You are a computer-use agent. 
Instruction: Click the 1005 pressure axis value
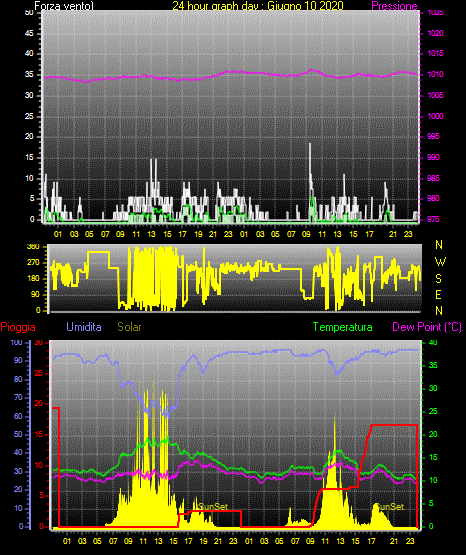435,95
